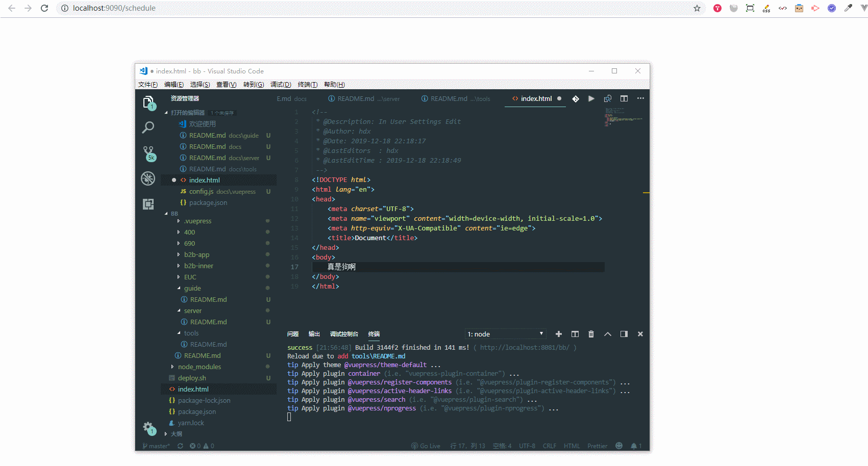Click the HTML language mode in status bar

(x=572, y=446)
